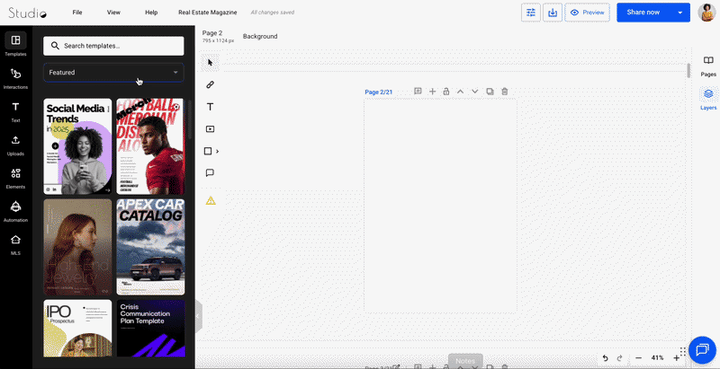Expand the Featured templates dropdown
Image resolution: width=720 pixels, height=369 pixels.
pyautogui.click(x=113, y=73)
